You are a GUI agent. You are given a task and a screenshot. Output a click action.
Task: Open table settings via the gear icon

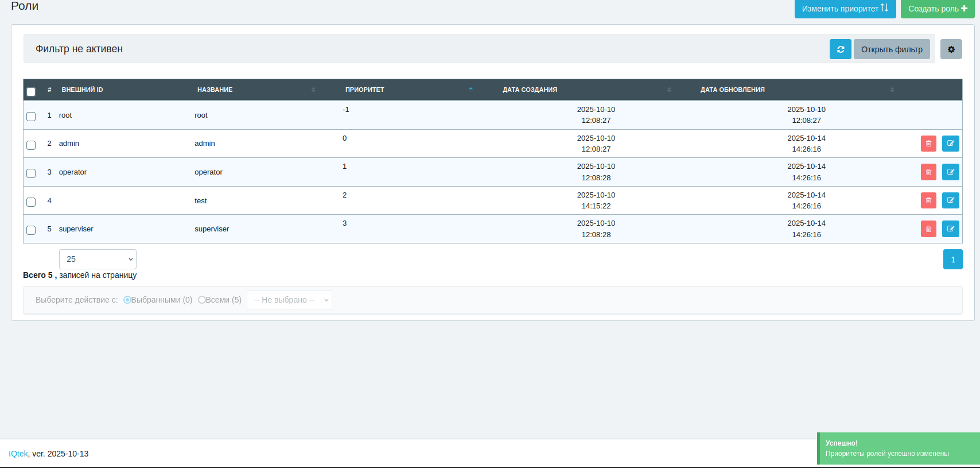click(951, 49)
